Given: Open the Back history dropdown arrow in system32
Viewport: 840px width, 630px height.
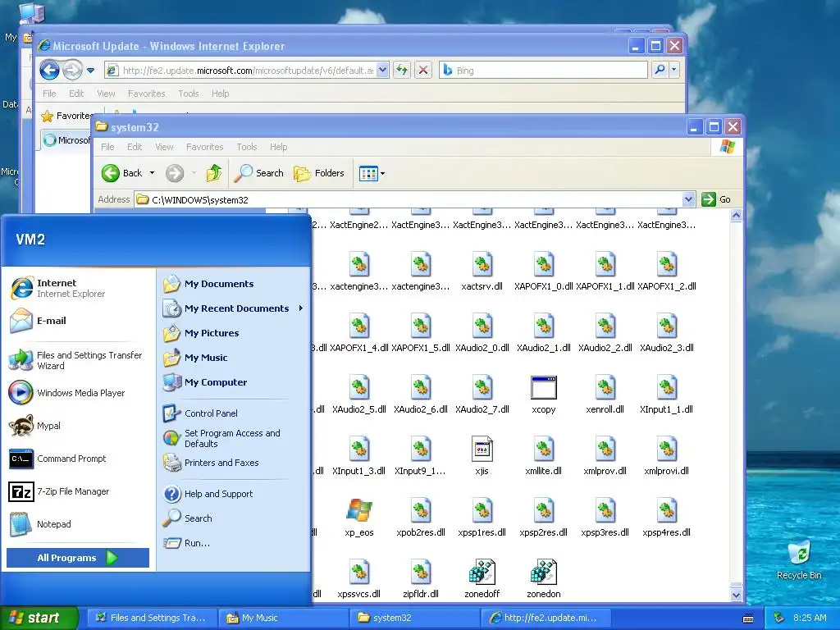Looking at the screenshot, I should [152, 173].
